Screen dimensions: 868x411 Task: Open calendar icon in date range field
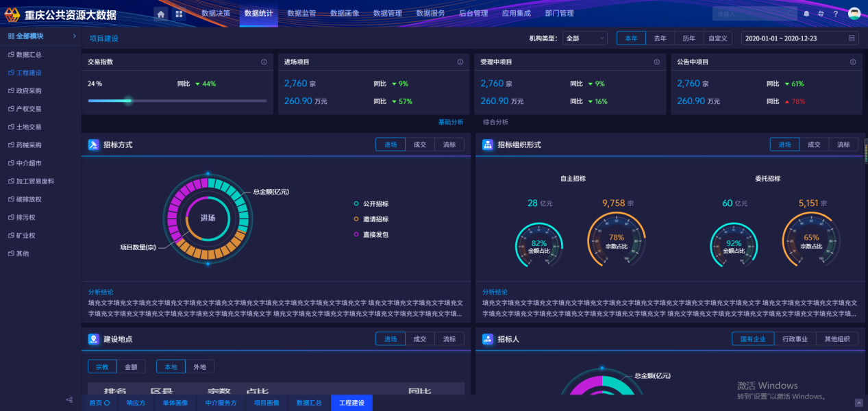(x=852, y=38)
